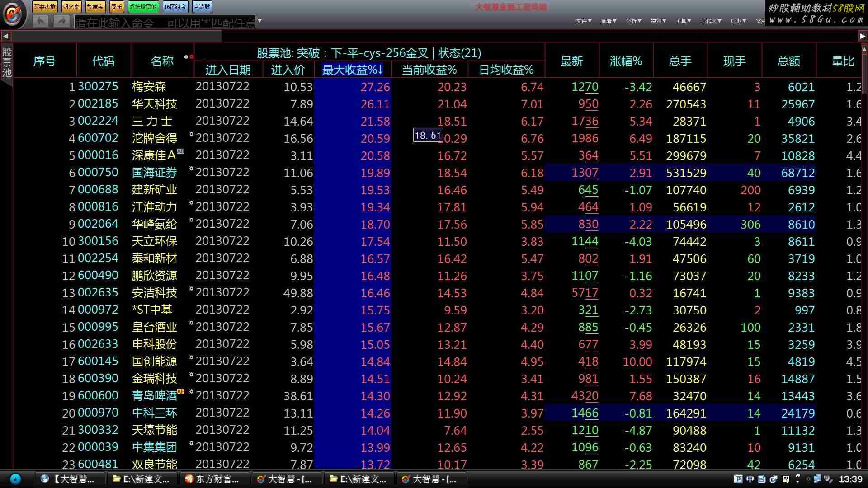Click the stock pool title 突破 下-平-cys-256金叉
The height and width of the screenshot is (488, 868).
(x=369, y=53)
